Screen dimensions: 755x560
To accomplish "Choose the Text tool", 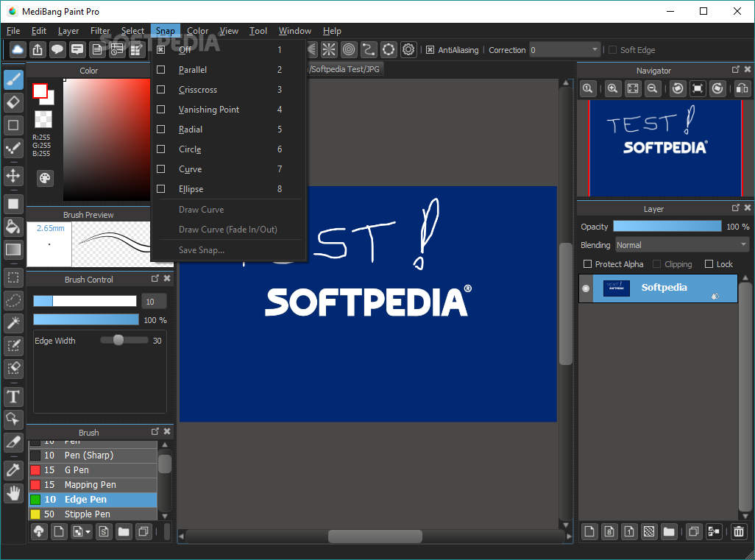I will (13, 397).
